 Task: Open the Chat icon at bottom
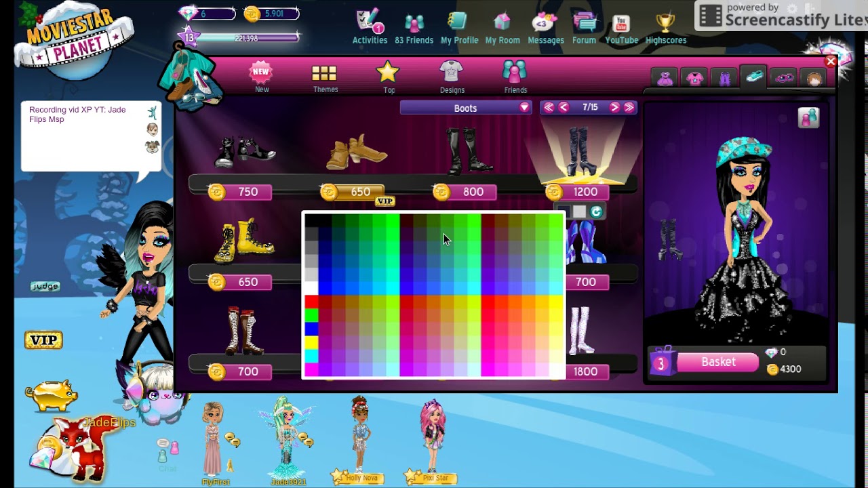tap(167, 454)
